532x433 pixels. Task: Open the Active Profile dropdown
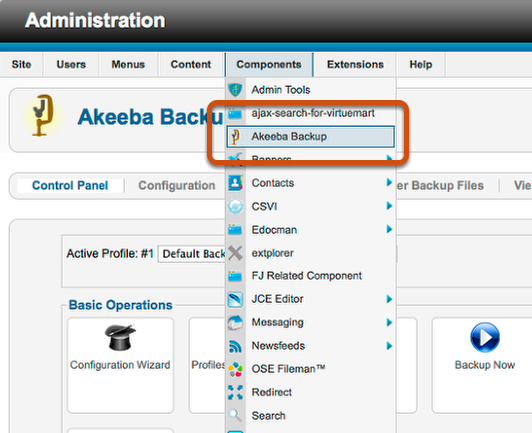192,253
